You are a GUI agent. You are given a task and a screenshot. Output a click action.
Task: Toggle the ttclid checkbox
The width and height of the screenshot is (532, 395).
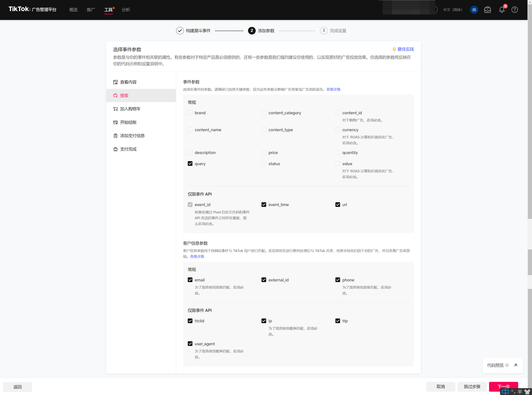pyautogui.click(x=190, y=321)
